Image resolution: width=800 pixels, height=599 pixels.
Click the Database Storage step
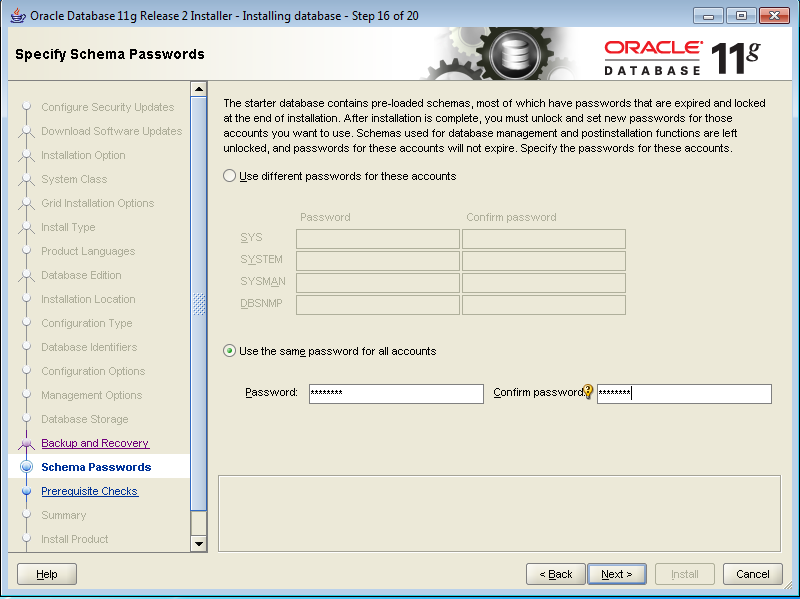point(85,419)
